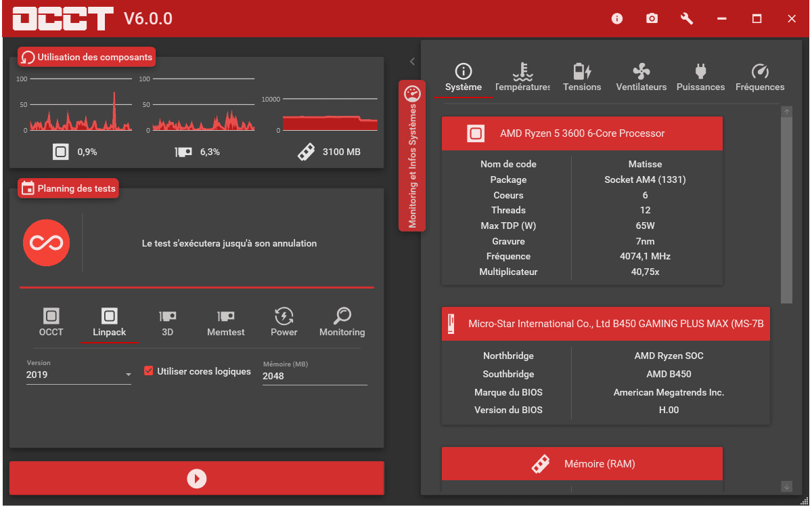Image resolution: width=812 pixels, height=508 pixels.
Task: Select the Power test type
Action: coord(284,322)
